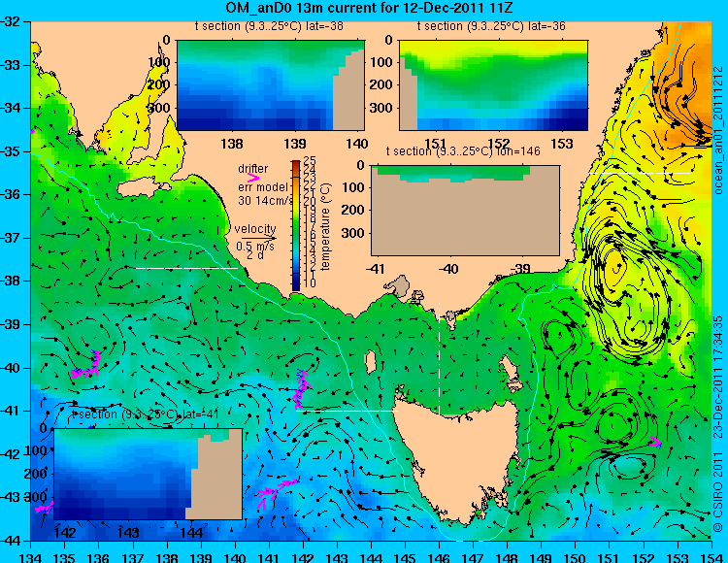The height and width of the screenshot is (563, 728).
Task: Click the 't section (9.3..25°C) lat=-41' label
Action: [x=145, y=414]
